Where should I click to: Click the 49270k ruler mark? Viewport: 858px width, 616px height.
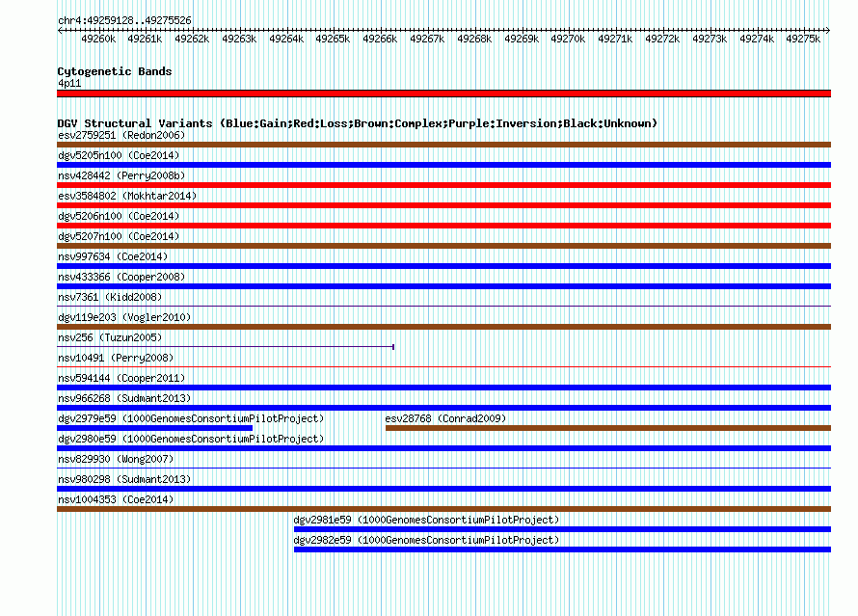pos(568,39)
